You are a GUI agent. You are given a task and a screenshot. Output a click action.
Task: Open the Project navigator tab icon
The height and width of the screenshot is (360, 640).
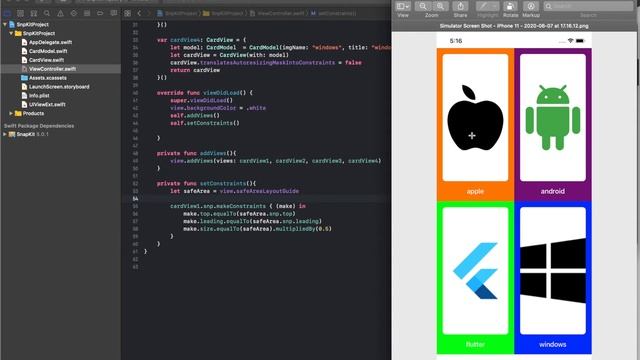point(7,13)
